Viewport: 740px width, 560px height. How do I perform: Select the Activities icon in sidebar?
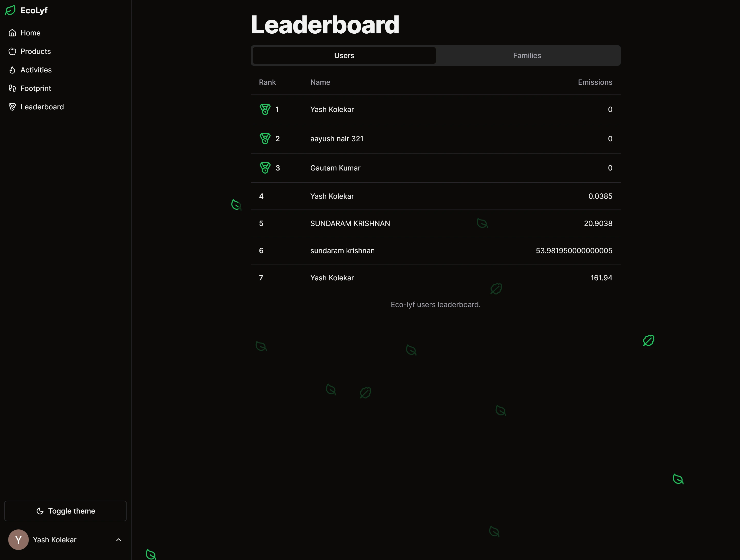(x=12, y=69)
